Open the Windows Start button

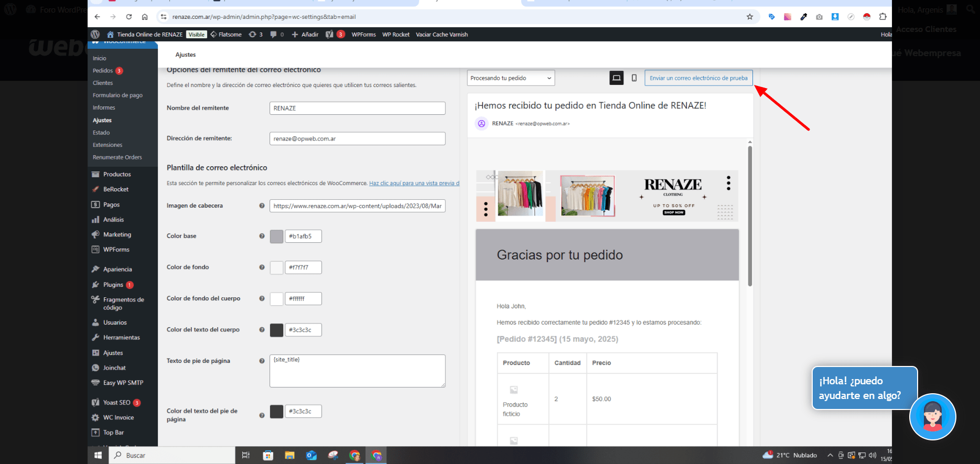[x=98, y=455]
